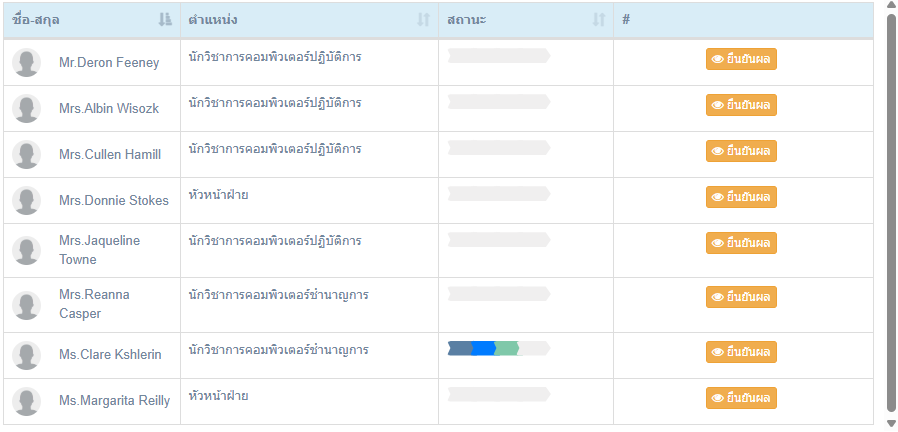Click Ms.Clare Kshlerin's colored status progress bar
The height and width of the screenshot is (432, 898).
499,348
